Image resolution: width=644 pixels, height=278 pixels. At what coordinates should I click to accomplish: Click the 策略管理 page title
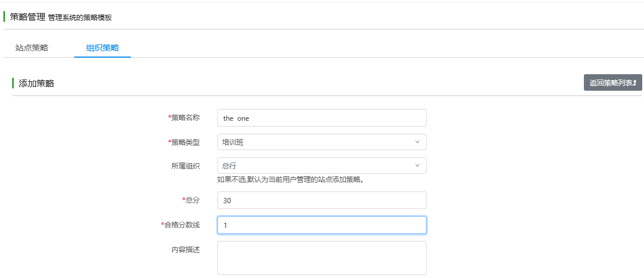click(28, 17)
